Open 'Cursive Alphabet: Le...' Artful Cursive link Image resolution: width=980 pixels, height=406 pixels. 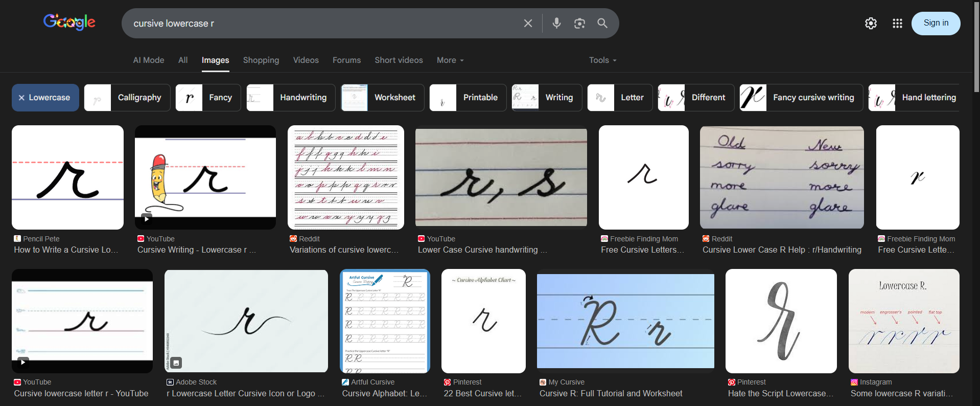pos(385,394)
